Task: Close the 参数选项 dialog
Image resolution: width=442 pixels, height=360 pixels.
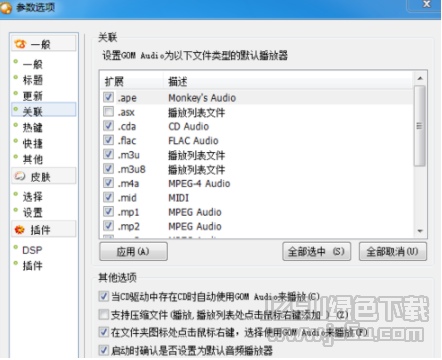Action: click(427, 4)
